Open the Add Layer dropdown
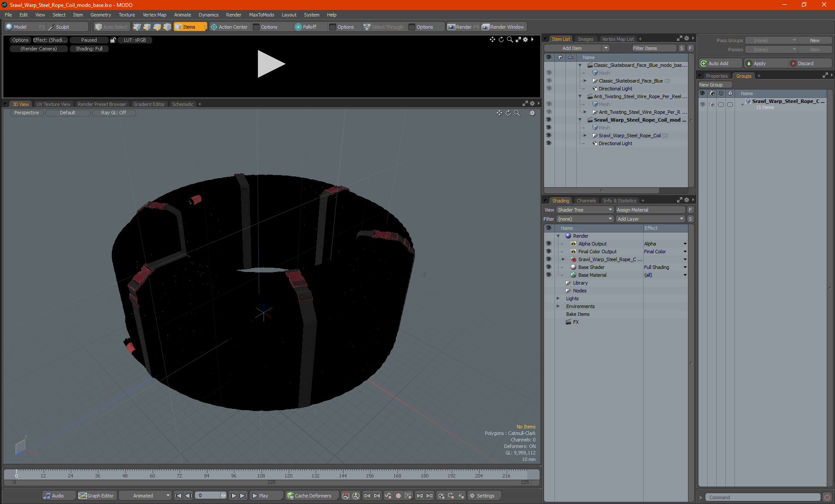 (x=650, y=219)
